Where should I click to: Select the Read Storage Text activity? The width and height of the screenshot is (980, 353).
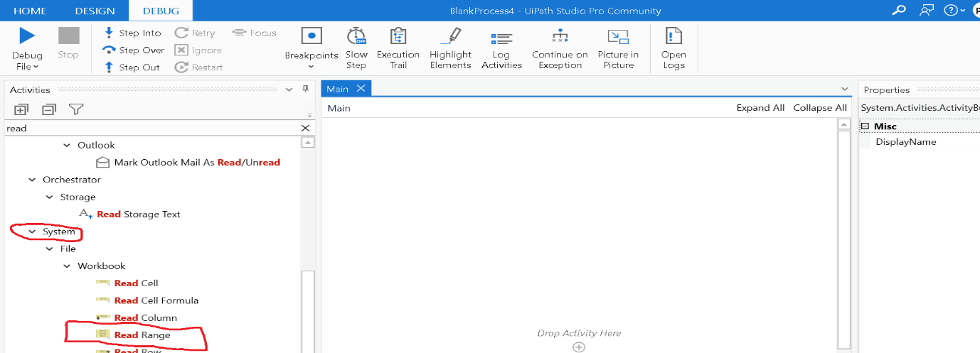139,214
